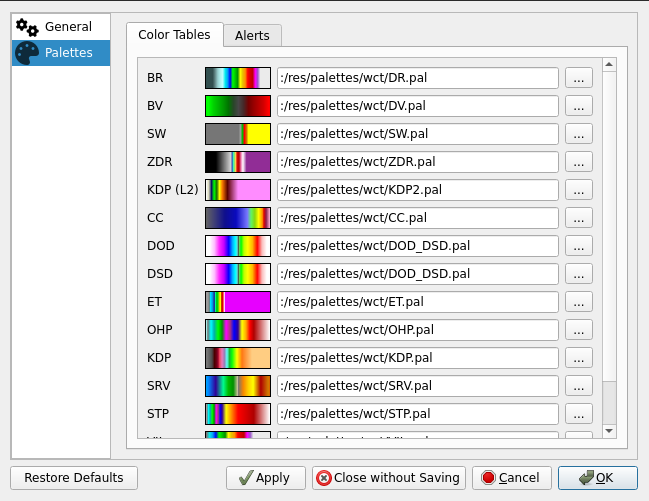Edit the STP palette path field
The width and height of the screenshot is (649, 501).
click(418, 414)
